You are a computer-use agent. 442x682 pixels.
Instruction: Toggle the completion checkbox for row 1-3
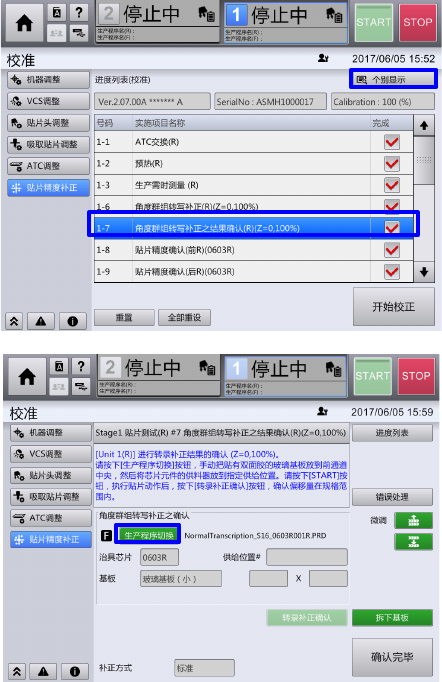392,185
